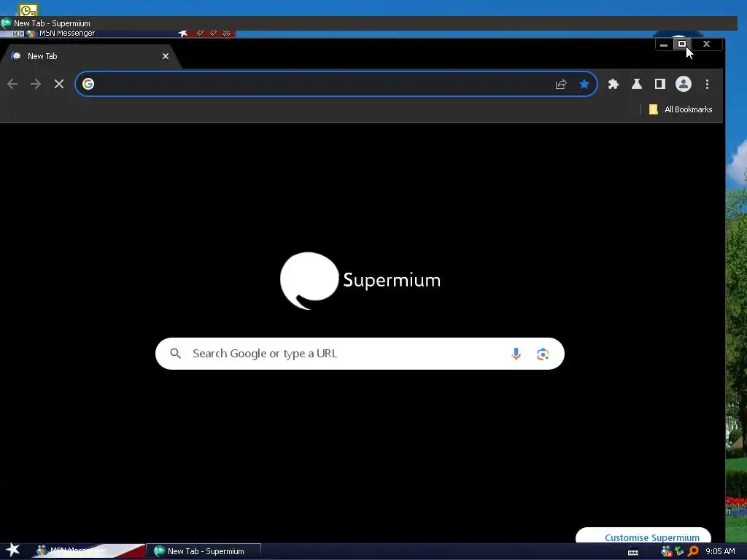Share this page via the share icon
The height and width of the screenshot is (560, 747).
tap(561, 85)
